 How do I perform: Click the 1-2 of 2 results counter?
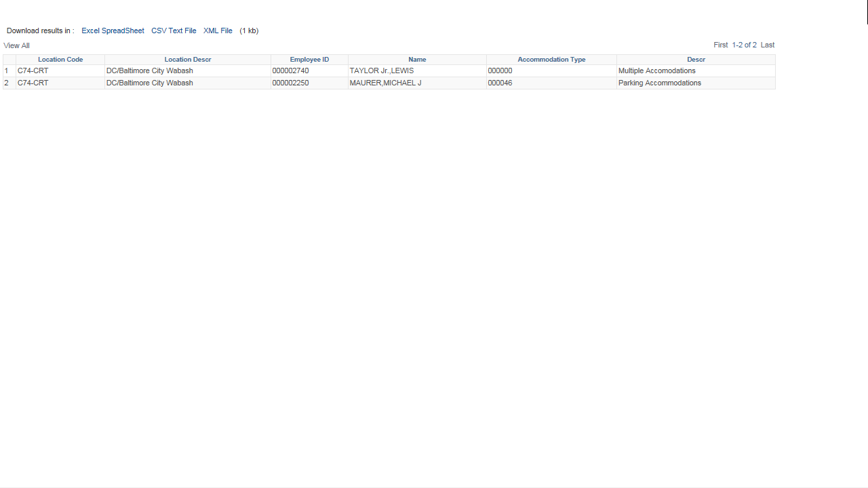click(x=744, y=45)
